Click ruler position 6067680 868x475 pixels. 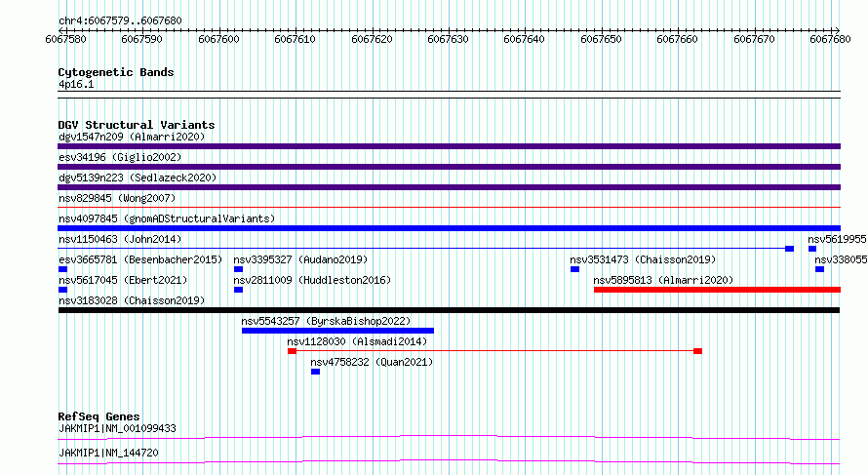pyautogui.click(x=830, y=39)
